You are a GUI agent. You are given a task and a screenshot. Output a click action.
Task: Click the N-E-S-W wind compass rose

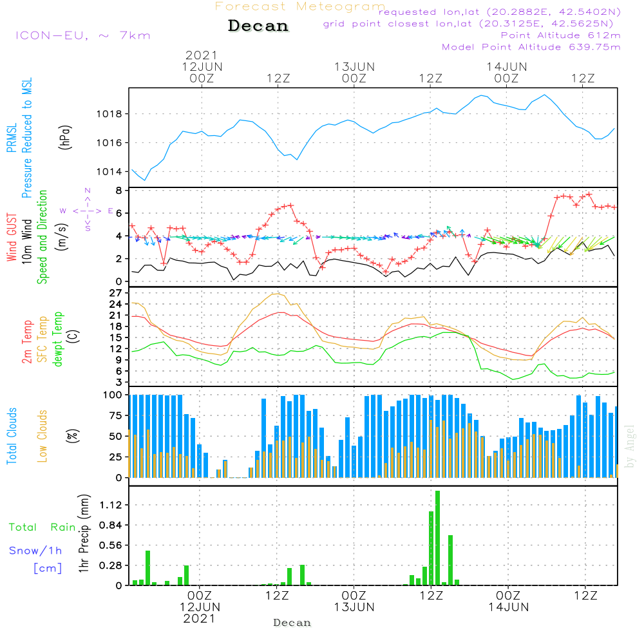88,211
